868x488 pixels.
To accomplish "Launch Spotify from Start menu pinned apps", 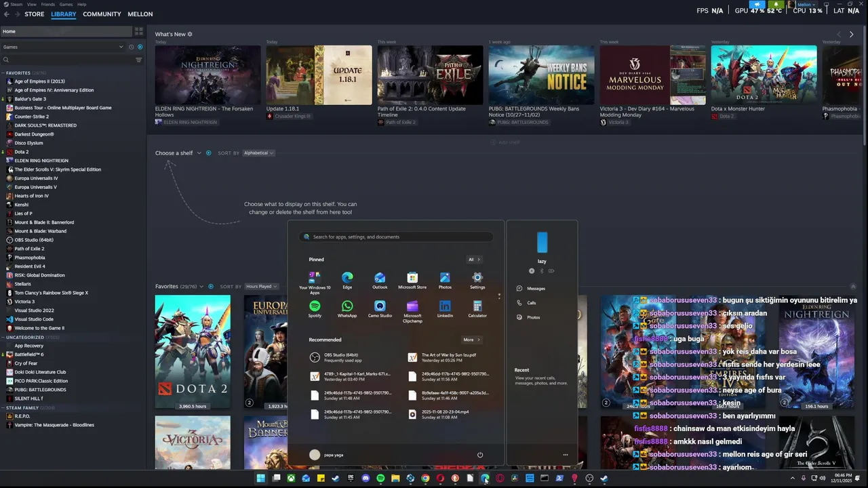I will (x=315, y=309).
